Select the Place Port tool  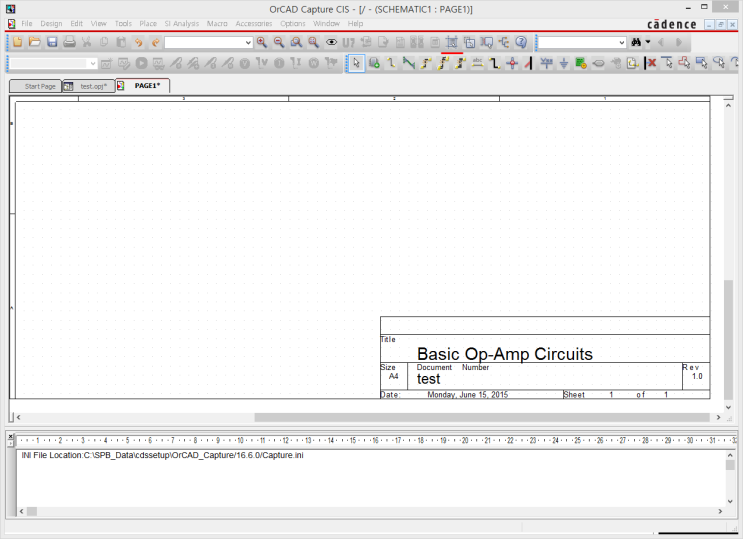[598, 63]
